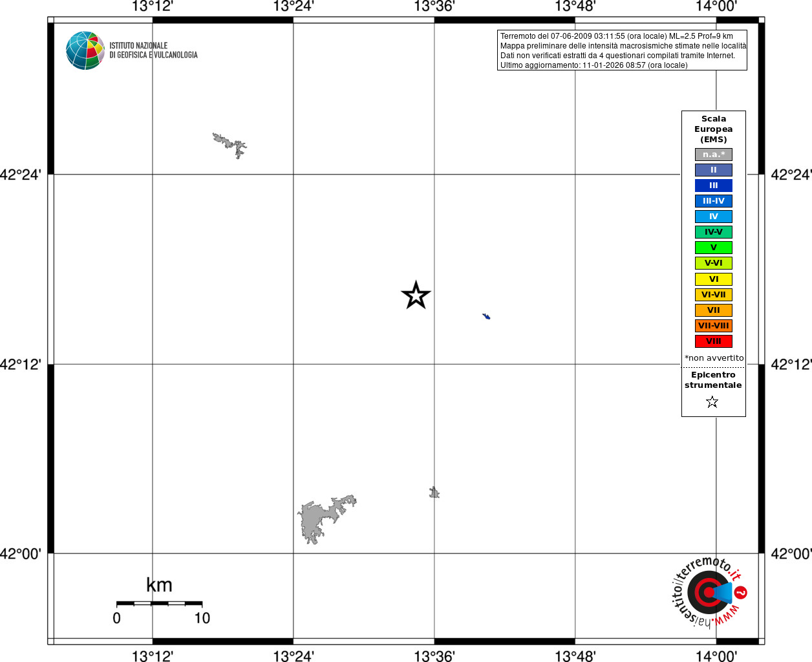Click the III-IV legend swatch
The height and width of the screenshot is (662, 812).
[714, 201]
